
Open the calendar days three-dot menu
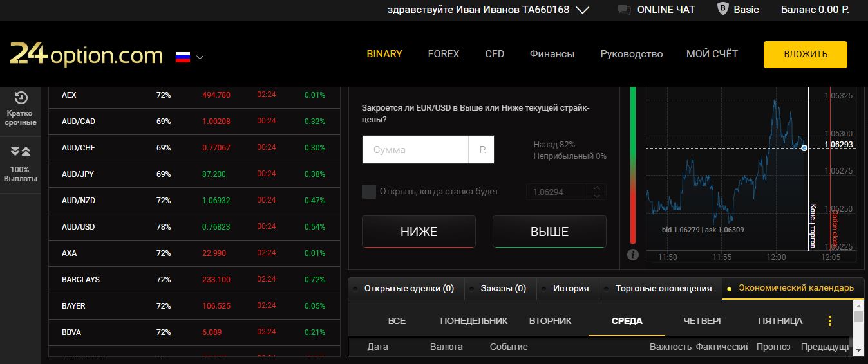click(x=830, y=321)
